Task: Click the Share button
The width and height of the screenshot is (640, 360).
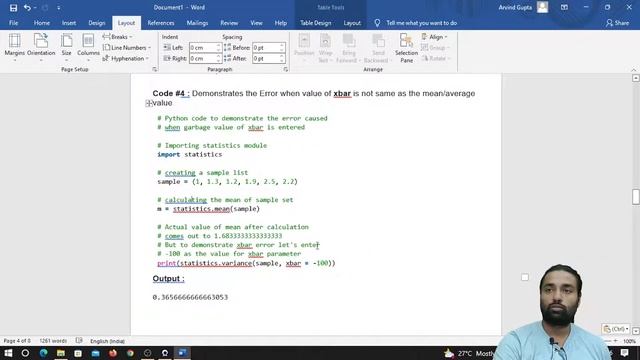Action: tap(618, 23)
